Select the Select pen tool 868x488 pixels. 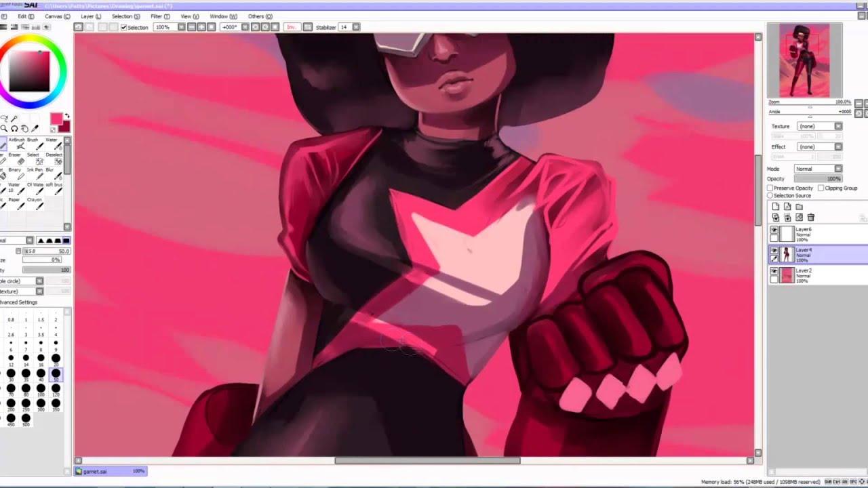[35, 159]
